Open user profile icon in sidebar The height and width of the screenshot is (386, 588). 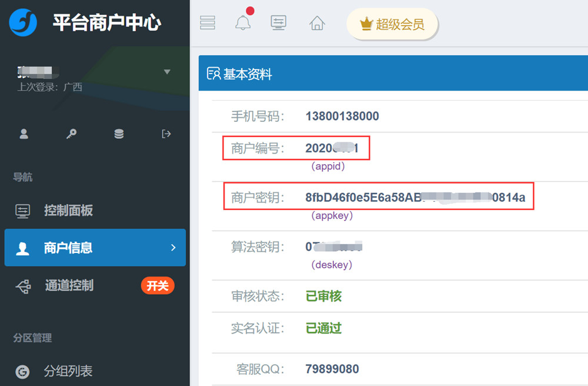pos(24,134)
